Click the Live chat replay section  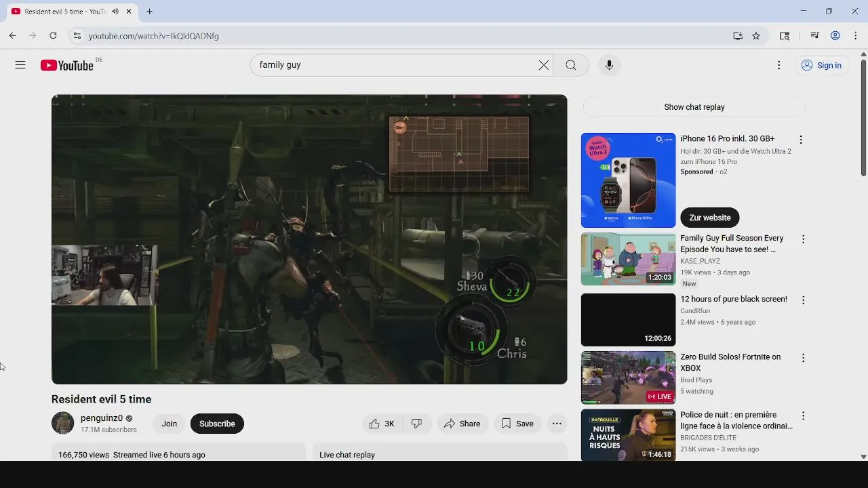click(x=439, y=453)
